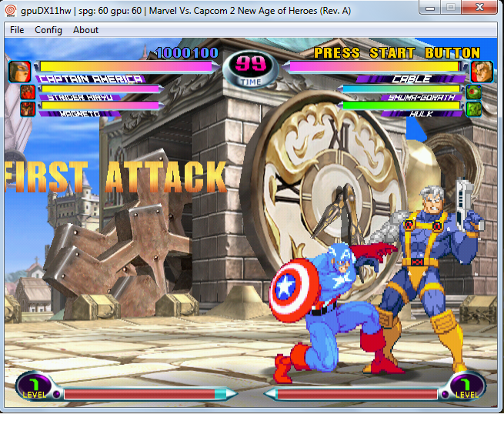
Task: Click the left player's hyper combo meter
Action: click(x=145, y=394)
